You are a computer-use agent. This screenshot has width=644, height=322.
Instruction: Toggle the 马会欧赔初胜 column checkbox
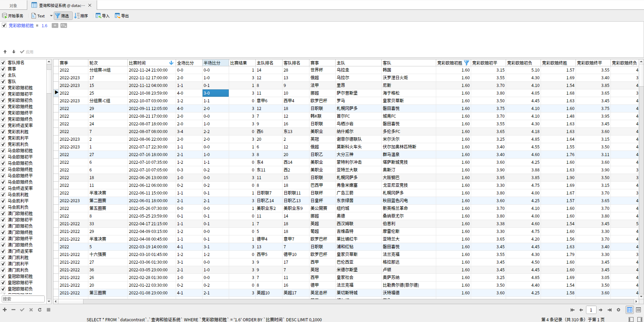[x=3, y=151]
